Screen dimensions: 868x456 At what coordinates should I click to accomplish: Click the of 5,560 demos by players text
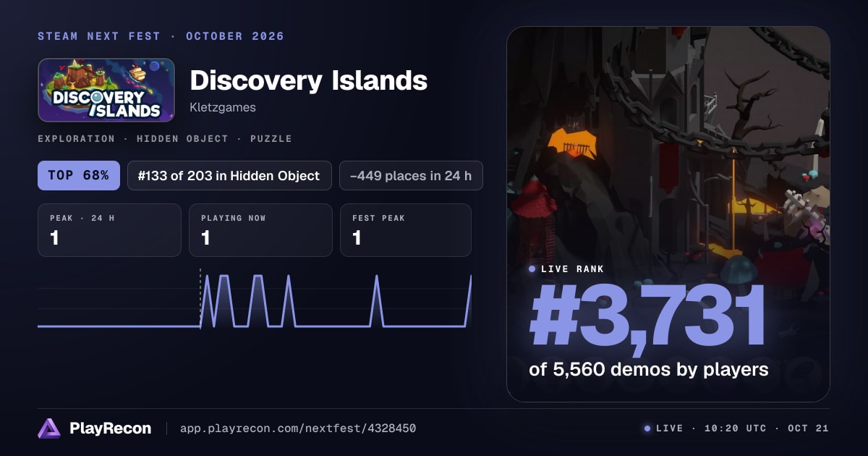pos(649,369)
